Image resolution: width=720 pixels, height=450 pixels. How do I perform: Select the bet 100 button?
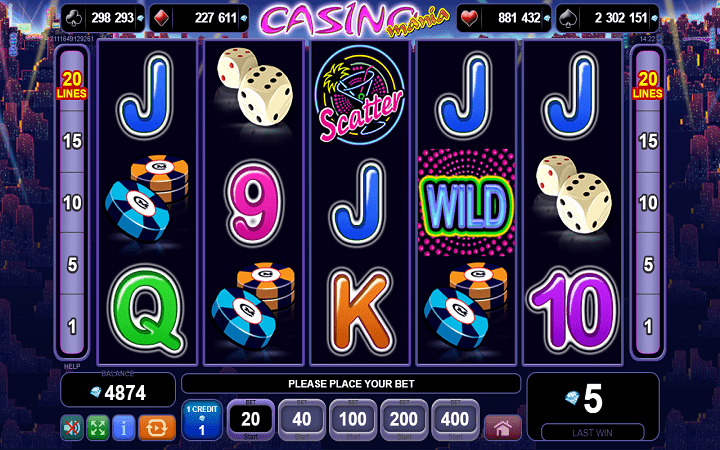(353, 420)
